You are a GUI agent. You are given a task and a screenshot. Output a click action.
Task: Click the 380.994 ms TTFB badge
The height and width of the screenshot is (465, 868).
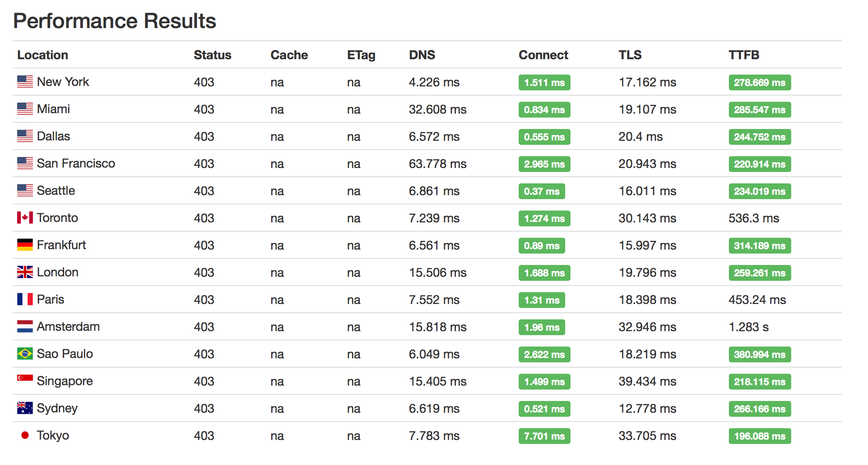760,354
